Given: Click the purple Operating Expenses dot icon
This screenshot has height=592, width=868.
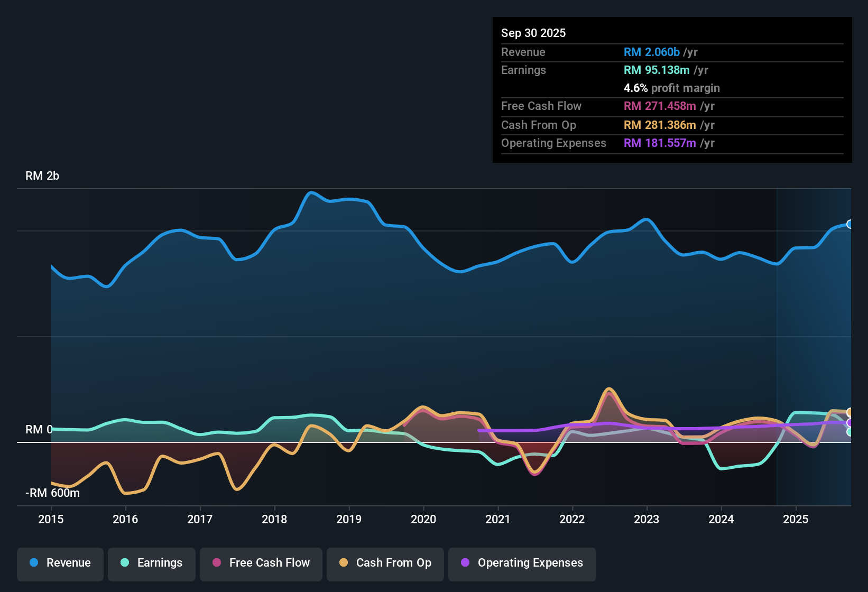Looking at the screenshot, I should pyautogui.click(x=464, y=563).
